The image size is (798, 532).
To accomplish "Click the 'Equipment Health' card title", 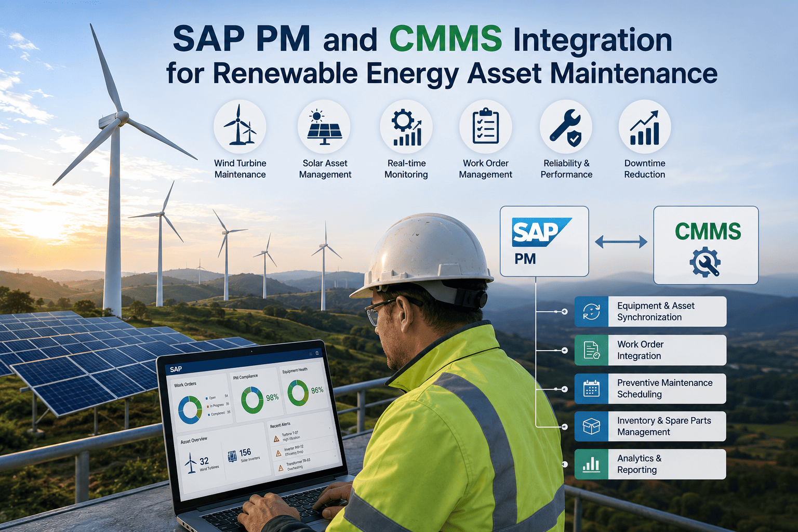I will pyautogui.click(x=295, y=370).
